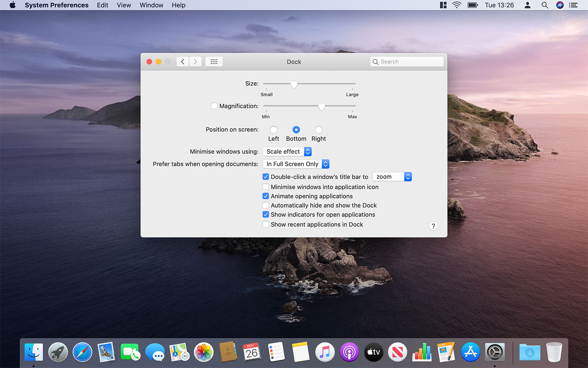This screenshot has height=368, width=588.
Task: Open Safari from the Dock
Action: (x=82, y=352)
